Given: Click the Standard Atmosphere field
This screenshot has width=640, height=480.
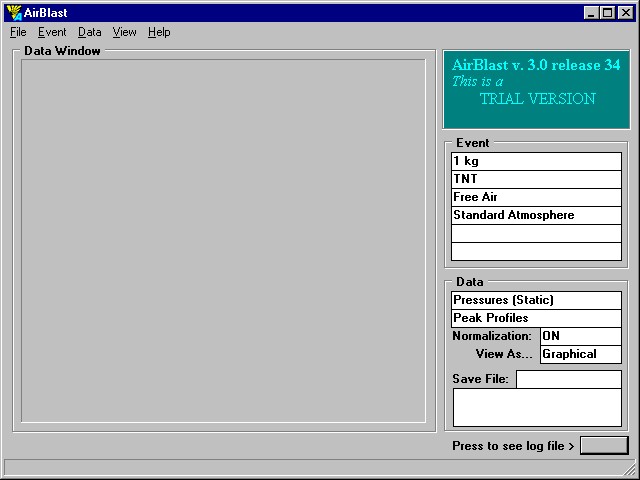Looking at the screenshot, I should [x=536, y=215].
